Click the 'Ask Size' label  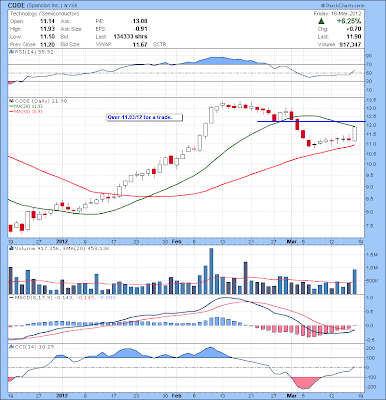coord(71,29)
